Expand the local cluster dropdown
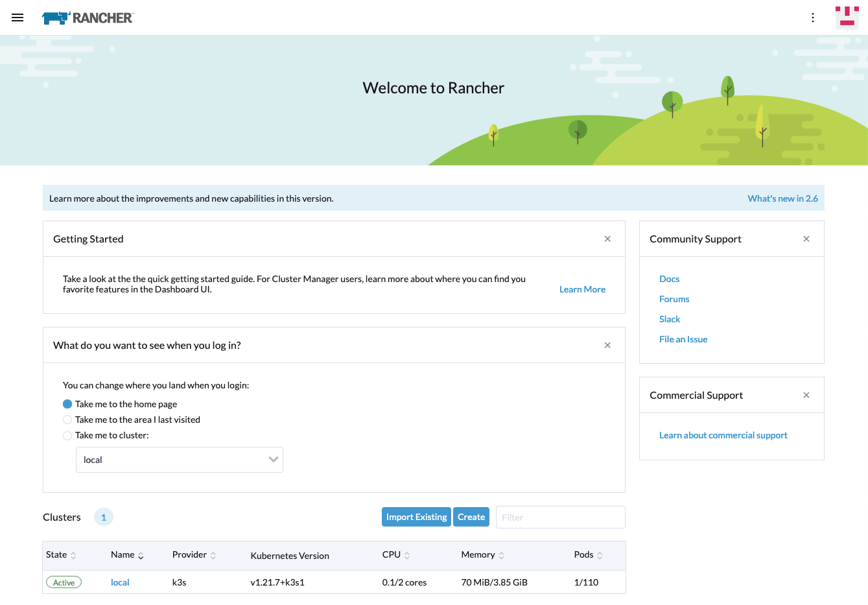868x605 pixels. (x=180, y=460)
